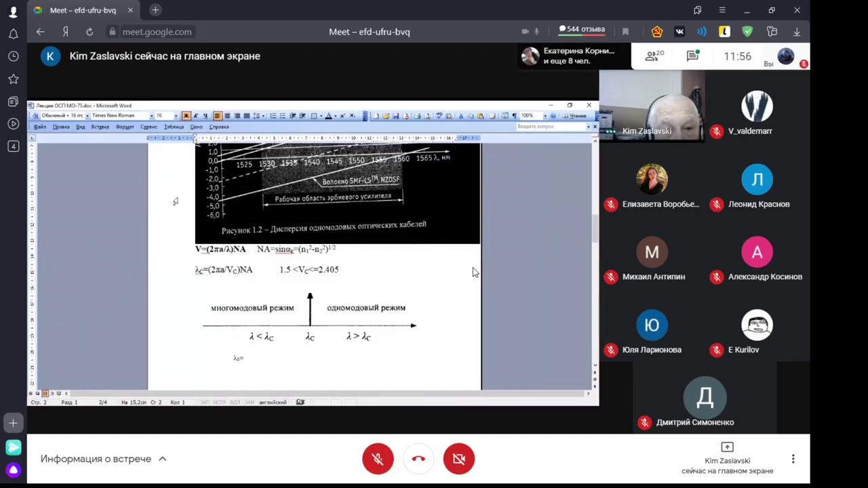Show participants list with 20 people
The image size is (868, 488).
654,56
